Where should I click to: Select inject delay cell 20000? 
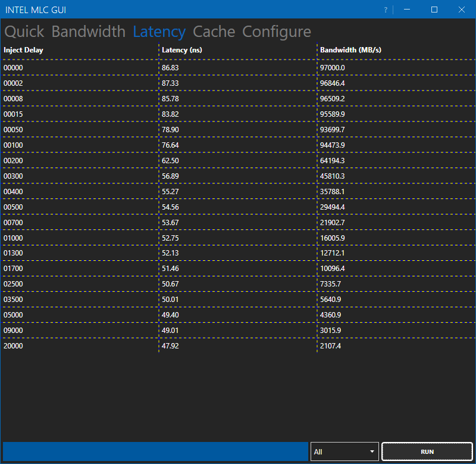click(x=13, y=346)
